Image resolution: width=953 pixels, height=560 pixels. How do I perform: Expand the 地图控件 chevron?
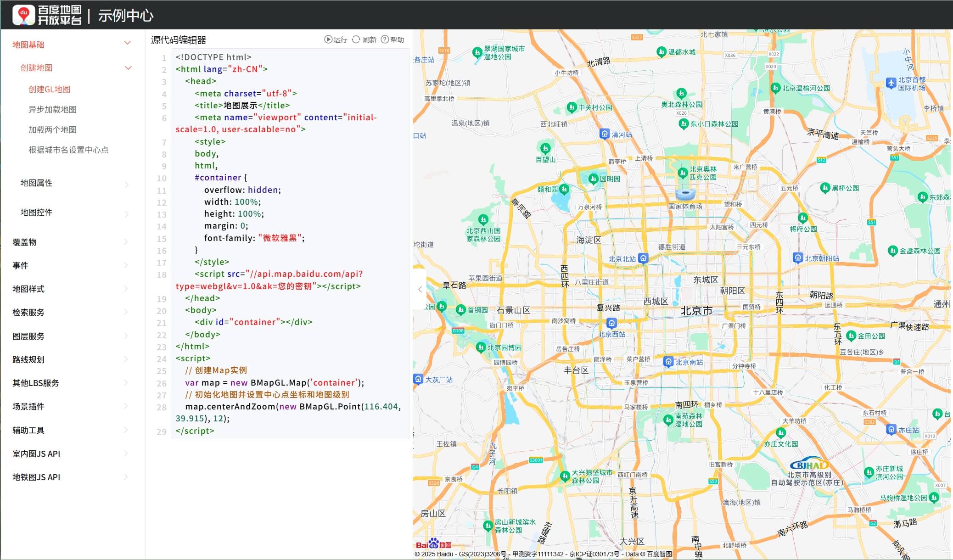point(127,214)
